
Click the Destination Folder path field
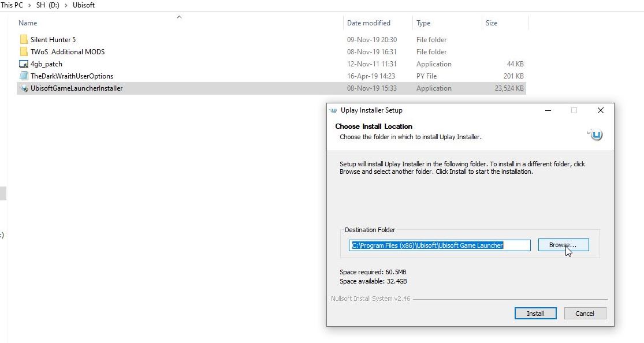[440, 245]
